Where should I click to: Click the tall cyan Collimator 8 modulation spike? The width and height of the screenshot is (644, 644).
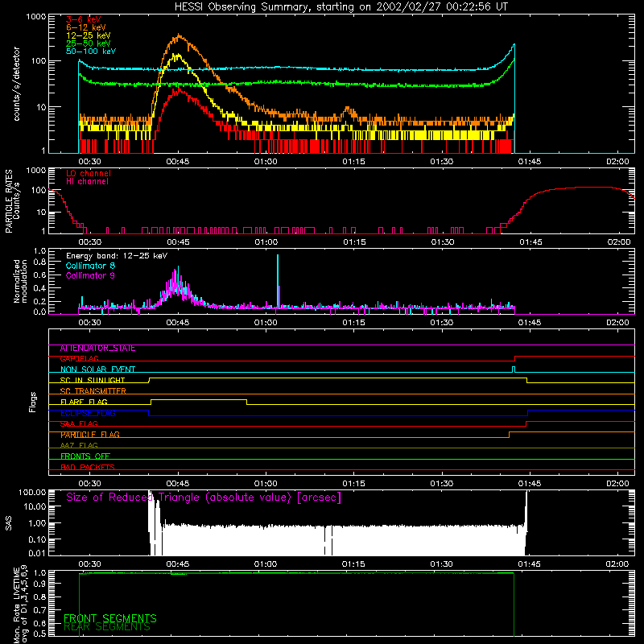(x=278, y=281)
